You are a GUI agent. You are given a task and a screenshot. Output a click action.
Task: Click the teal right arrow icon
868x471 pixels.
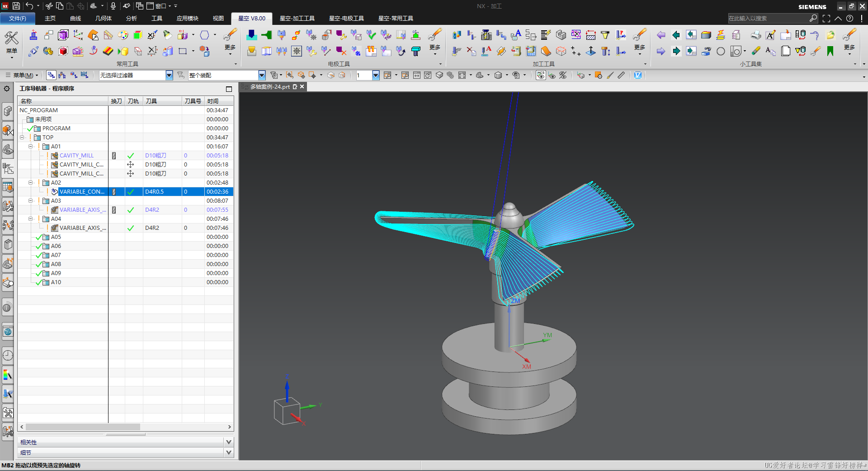[x=676, y=51]
